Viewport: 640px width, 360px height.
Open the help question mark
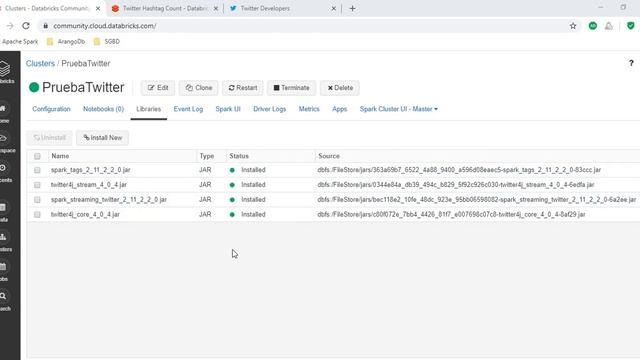[x=631, y=63]
